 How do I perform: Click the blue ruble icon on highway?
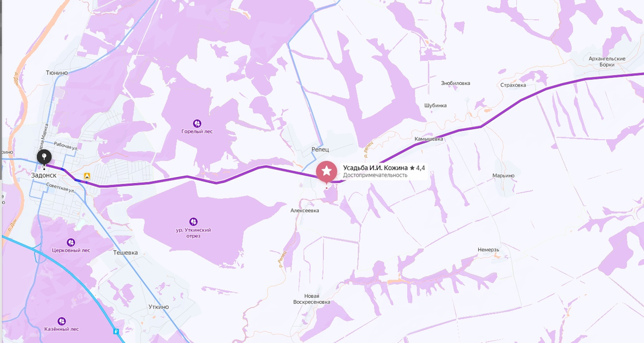(x=116, y=332)
